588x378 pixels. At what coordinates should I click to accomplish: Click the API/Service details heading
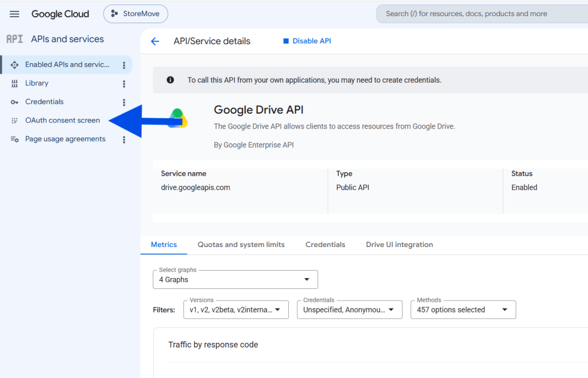pos(212,41)
